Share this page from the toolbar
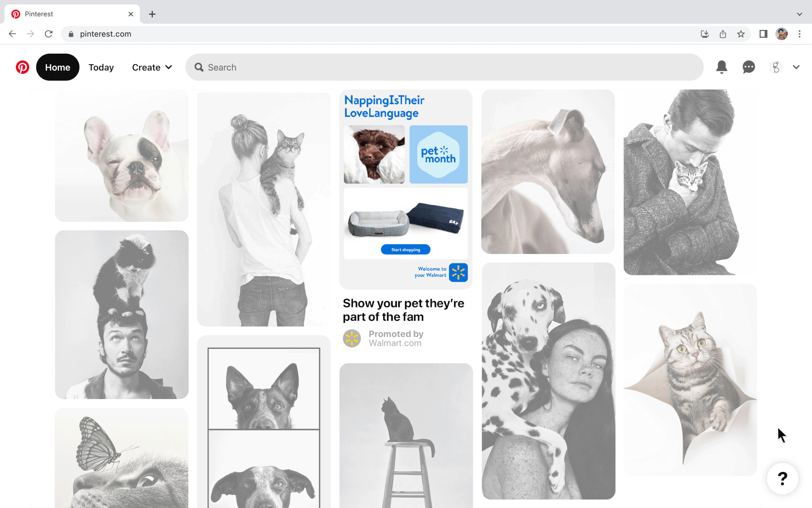The width and height of the screenshot is (812, 508). 723,34
